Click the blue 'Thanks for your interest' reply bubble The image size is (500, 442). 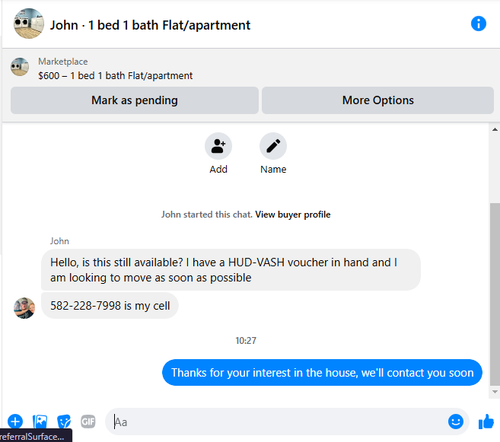pos(322,372)
